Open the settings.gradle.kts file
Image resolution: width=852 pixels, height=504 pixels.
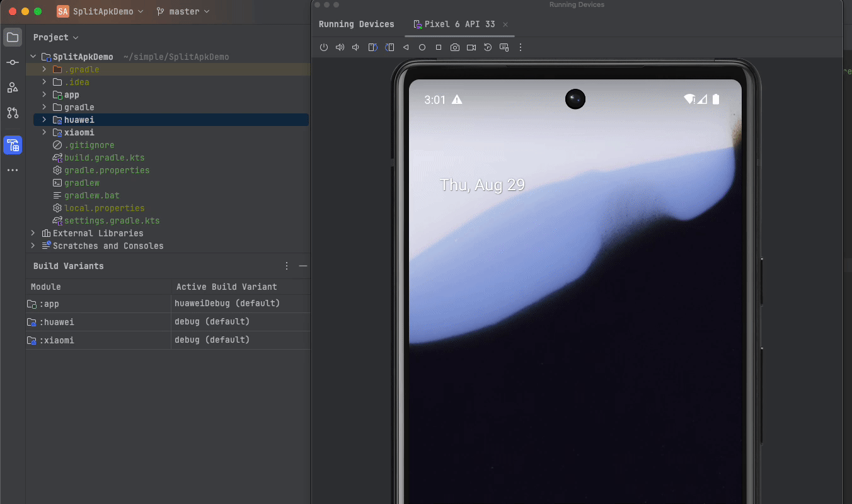coord(112,220)
